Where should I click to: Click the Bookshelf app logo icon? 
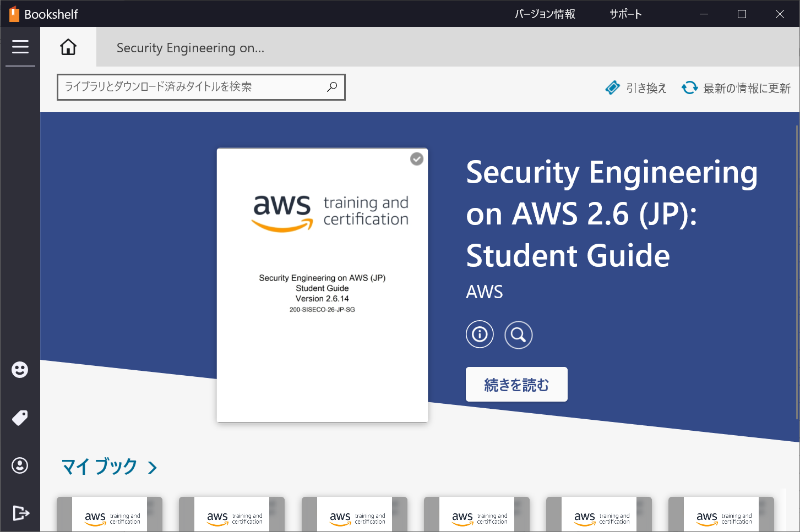tap(14, 14)
